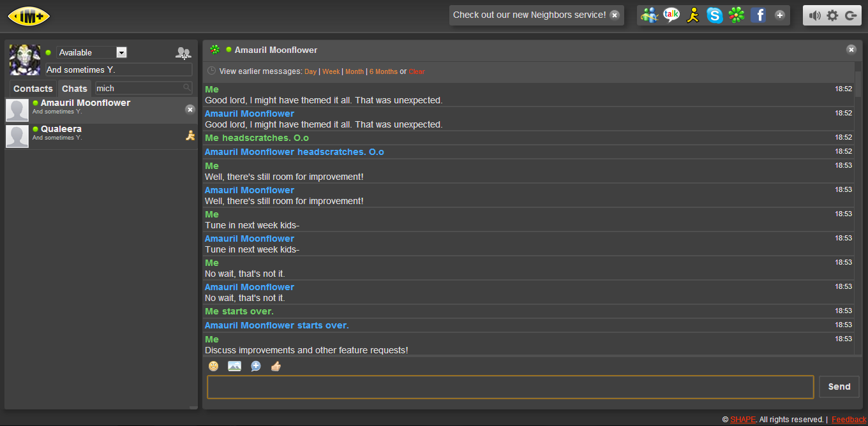Open the Facebook service icon
The height and width of the screenshot is (426, 868).
pos(758,15)
